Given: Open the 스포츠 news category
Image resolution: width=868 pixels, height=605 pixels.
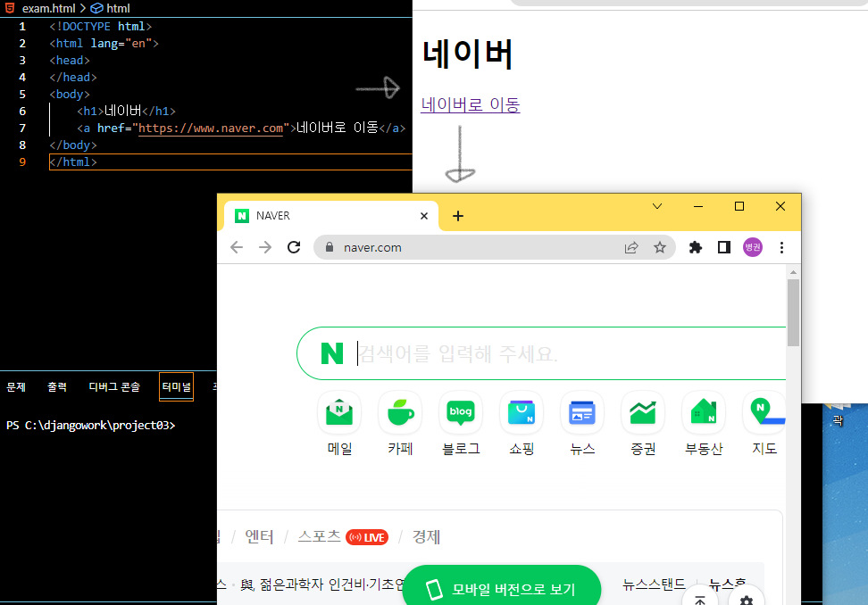Looking at the screenshot, I should 320,536.
